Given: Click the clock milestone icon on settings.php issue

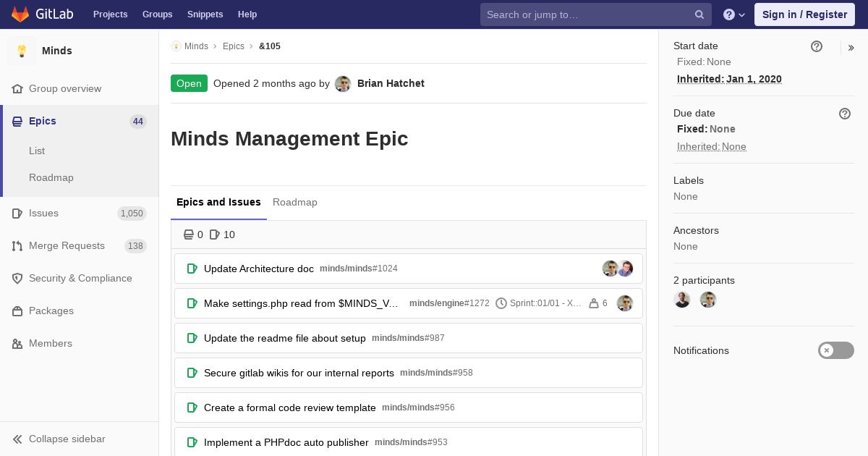Looking at the screenshot, I should (x=501, y=303).
